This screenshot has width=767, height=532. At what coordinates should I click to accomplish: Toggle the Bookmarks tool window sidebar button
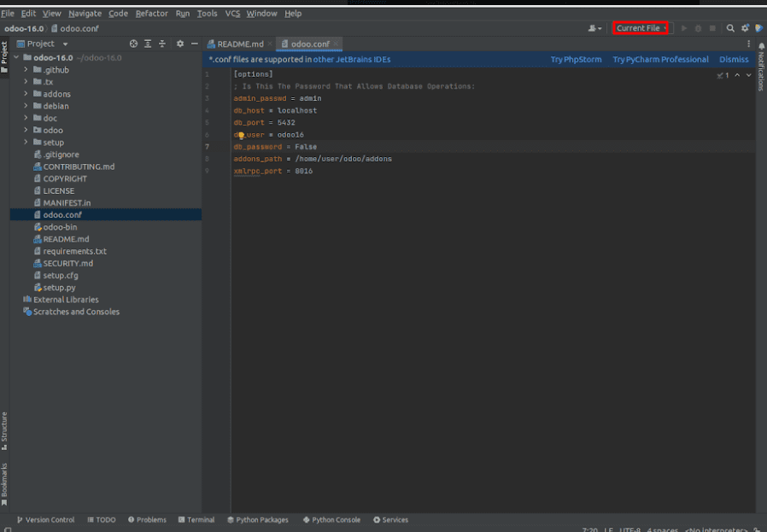coord(4,484)
